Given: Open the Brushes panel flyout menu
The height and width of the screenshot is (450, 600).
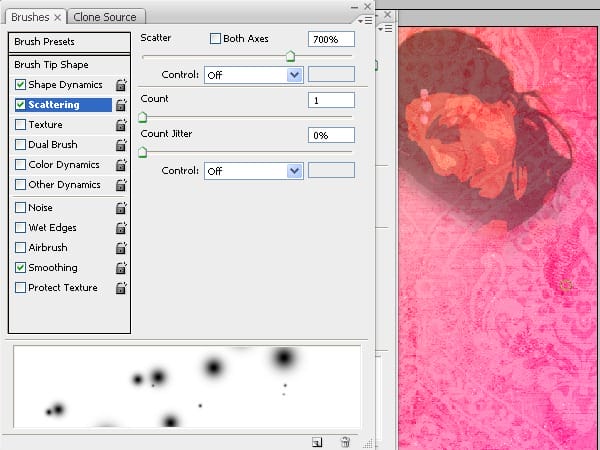Looking at the screenshot, I should [x=365, y=20].
